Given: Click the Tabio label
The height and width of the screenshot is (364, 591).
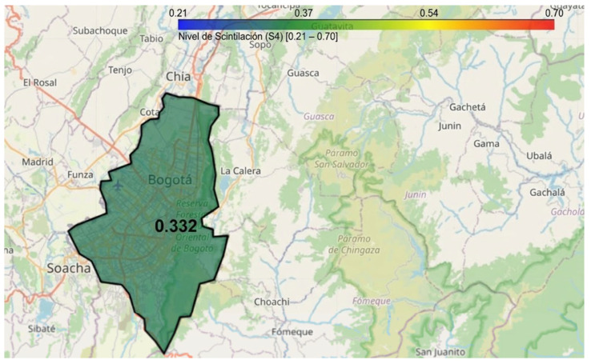Looking at the screenshot, I should click(x=151, y=38).
